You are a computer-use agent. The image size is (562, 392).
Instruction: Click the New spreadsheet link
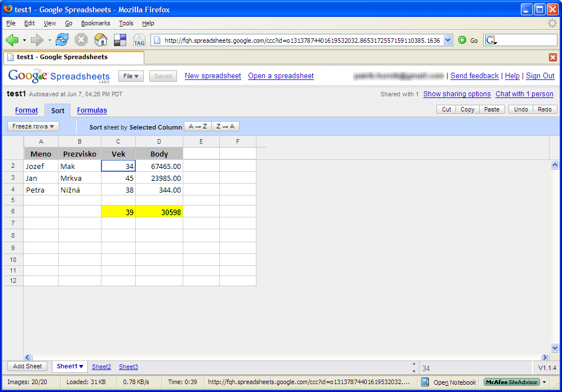(x=213, y=76)
